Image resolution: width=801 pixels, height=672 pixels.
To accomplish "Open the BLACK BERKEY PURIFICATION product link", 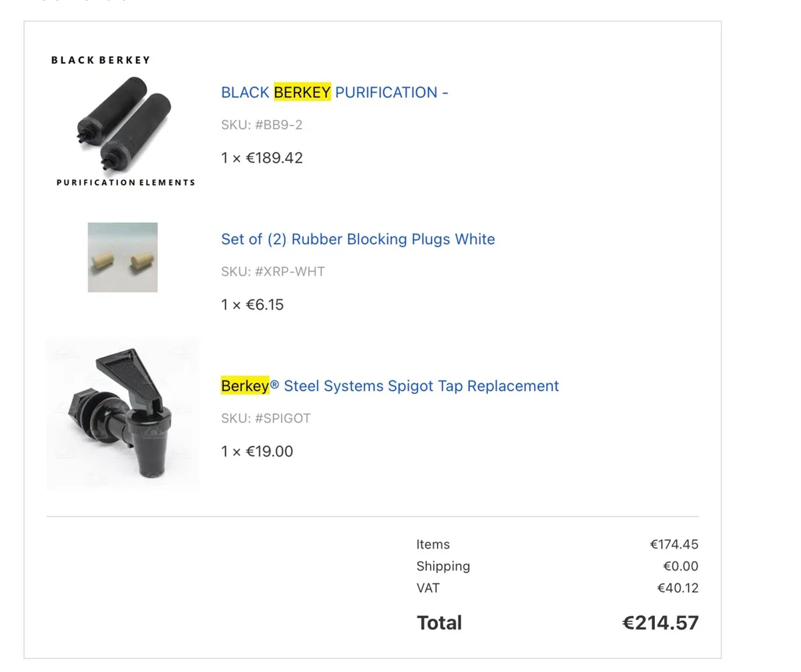I will (x=334, y=92).
